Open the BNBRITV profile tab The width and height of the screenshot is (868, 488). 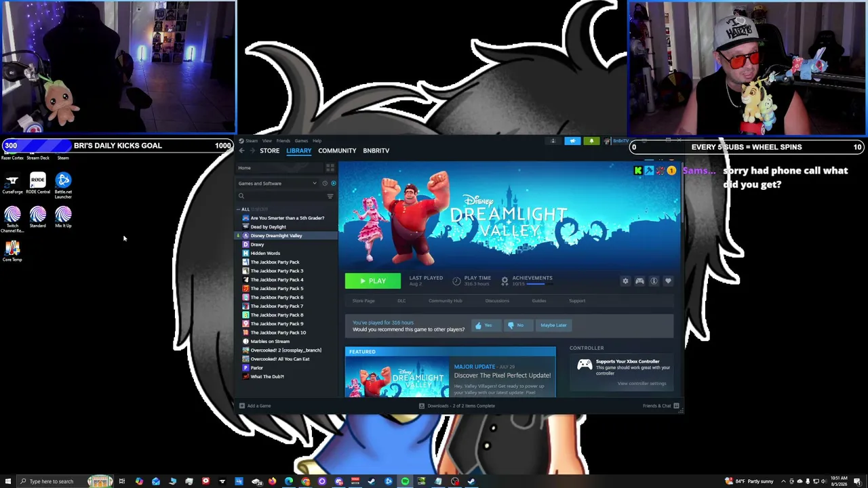[x=376, y=150]
